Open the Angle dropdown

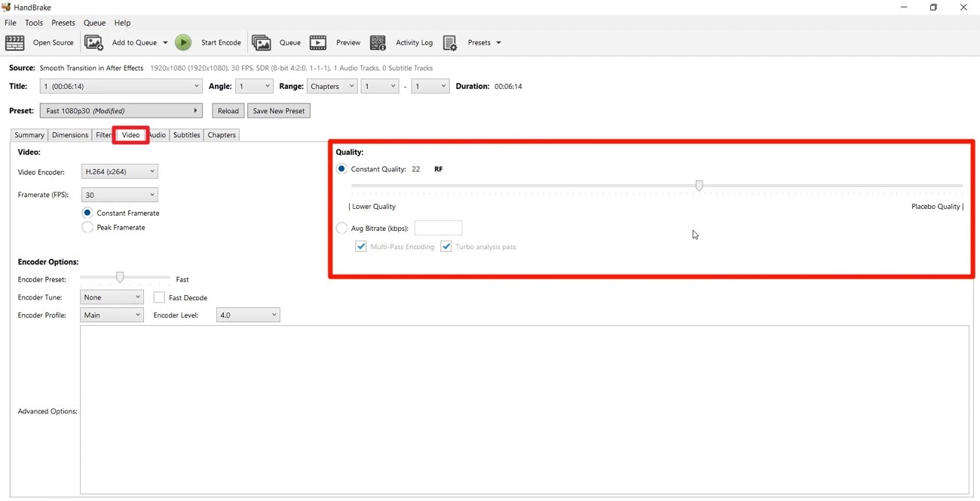point(254,86)
